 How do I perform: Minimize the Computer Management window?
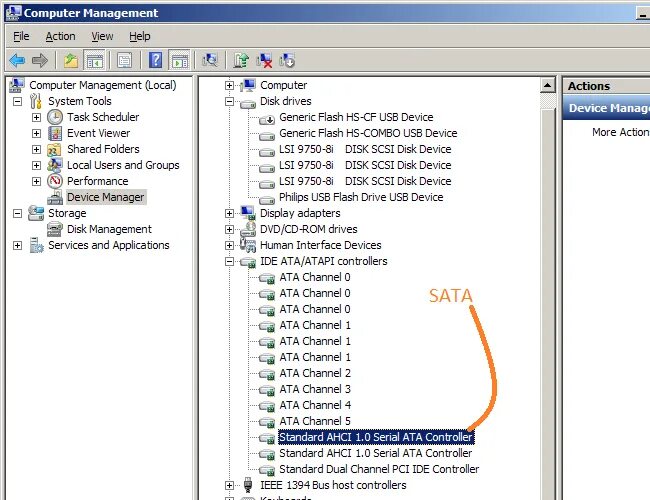coord(643,14)
